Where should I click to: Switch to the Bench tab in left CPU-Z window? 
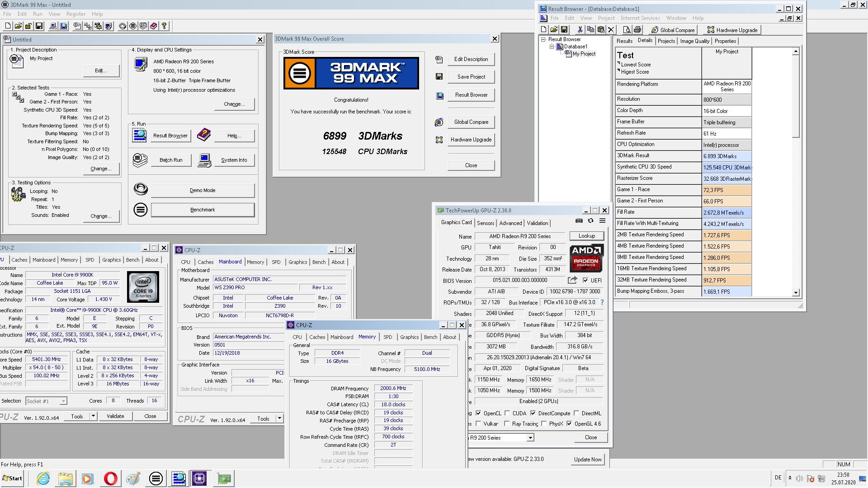[132, 260]
